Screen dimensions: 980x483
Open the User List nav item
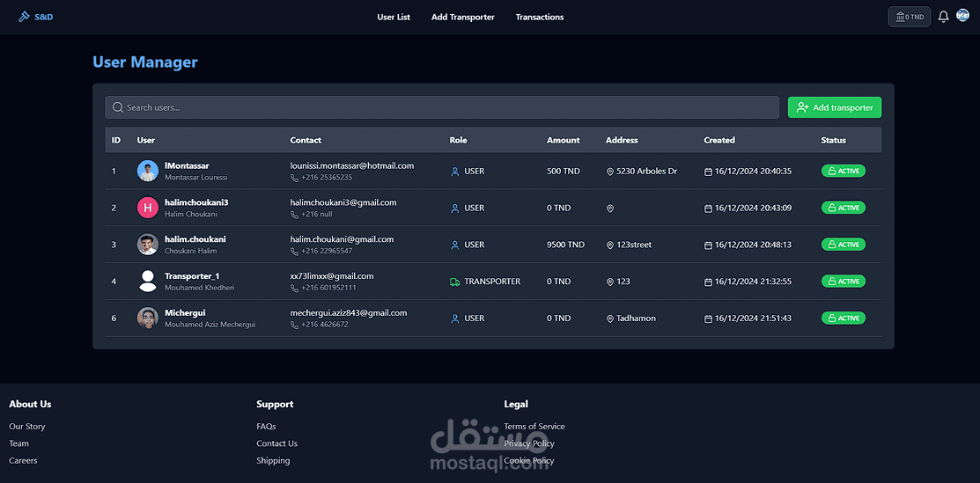point(394,17)
